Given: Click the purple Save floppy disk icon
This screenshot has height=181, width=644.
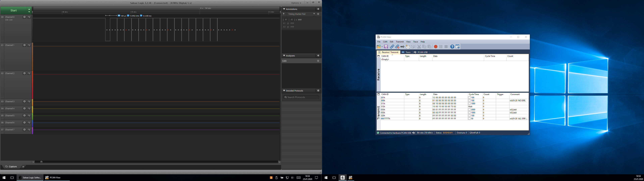Looking at the screenshot, I should pos(386,47).
